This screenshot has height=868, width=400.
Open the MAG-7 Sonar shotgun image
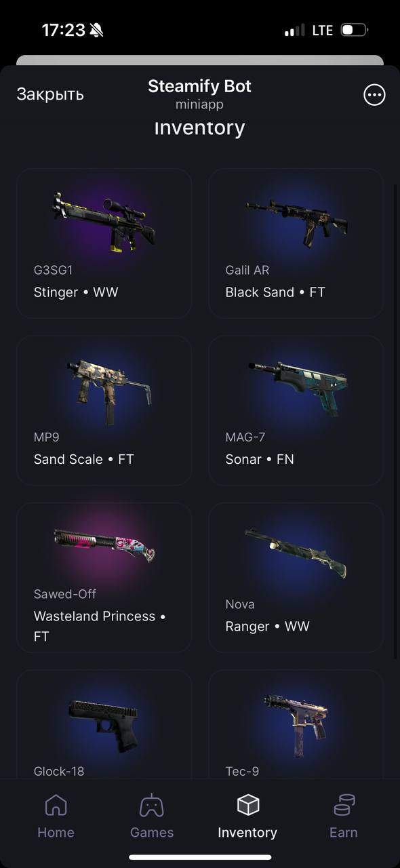299,388
